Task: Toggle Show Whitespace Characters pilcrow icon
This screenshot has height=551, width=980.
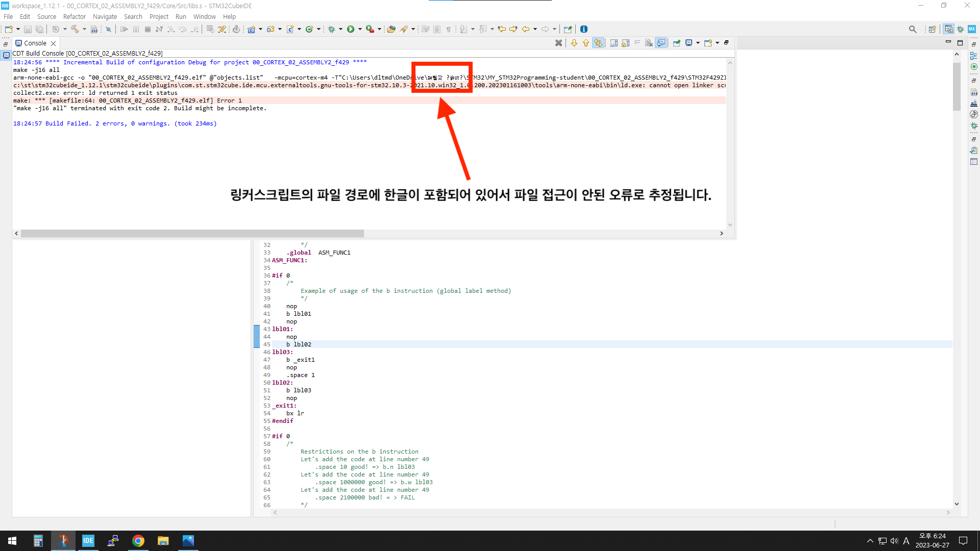Action: pyautogui.click(x=449, y=29)
